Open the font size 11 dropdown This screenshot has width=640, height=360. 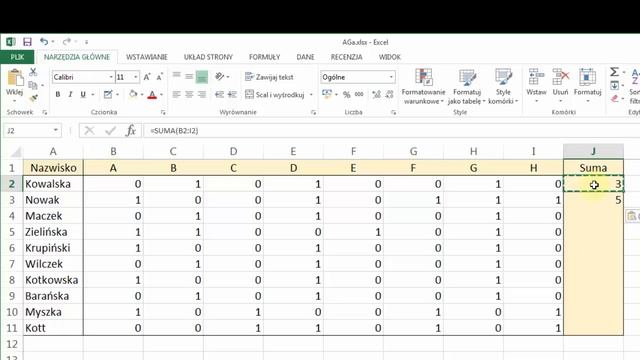(136, 77)
